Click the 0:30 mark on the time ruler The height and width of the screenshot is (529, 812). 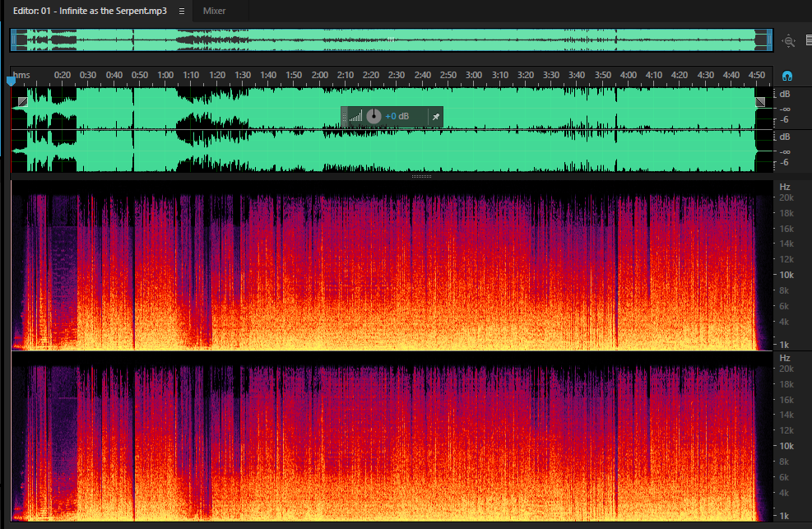pyautogui.click(x=88, y=75)
